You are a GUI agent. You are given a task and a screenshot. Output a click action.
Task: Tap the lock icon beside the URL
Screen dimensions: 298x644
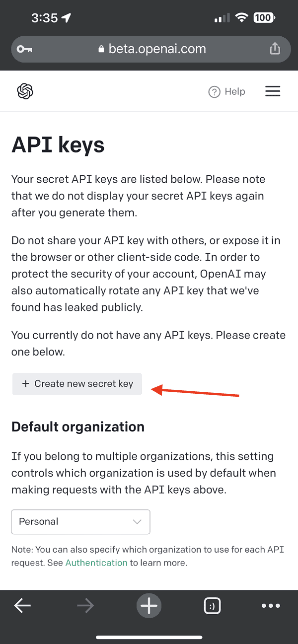[x=102, y=49]
